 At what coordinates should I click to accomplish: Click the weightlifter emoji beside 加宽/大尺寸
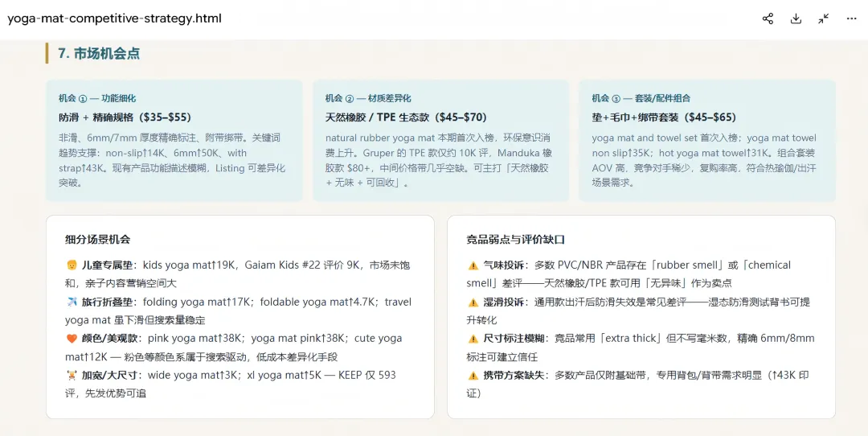[x=71, y=375]
